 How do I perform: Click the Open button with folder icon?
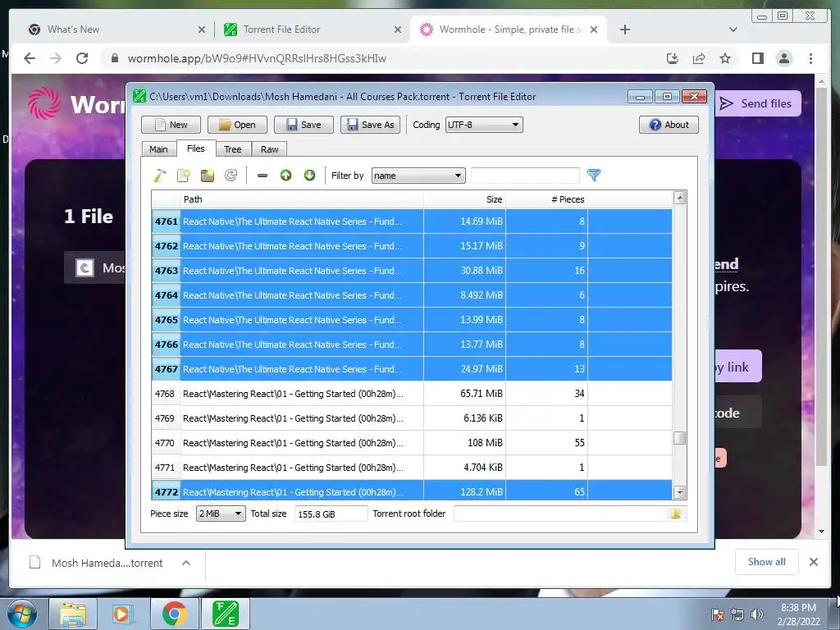point(237,125)
